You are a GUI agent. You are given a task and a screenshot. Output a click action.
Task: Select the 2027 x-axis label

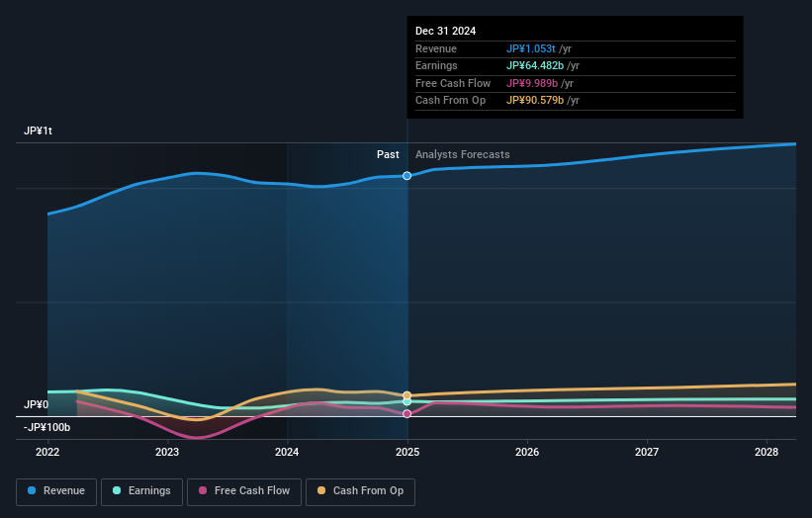click(647, 453)
